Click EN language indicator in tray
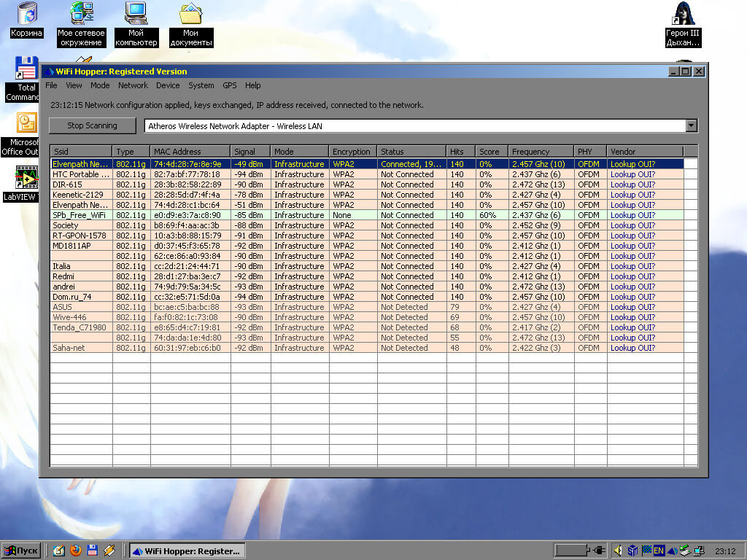 pos(659,551)
